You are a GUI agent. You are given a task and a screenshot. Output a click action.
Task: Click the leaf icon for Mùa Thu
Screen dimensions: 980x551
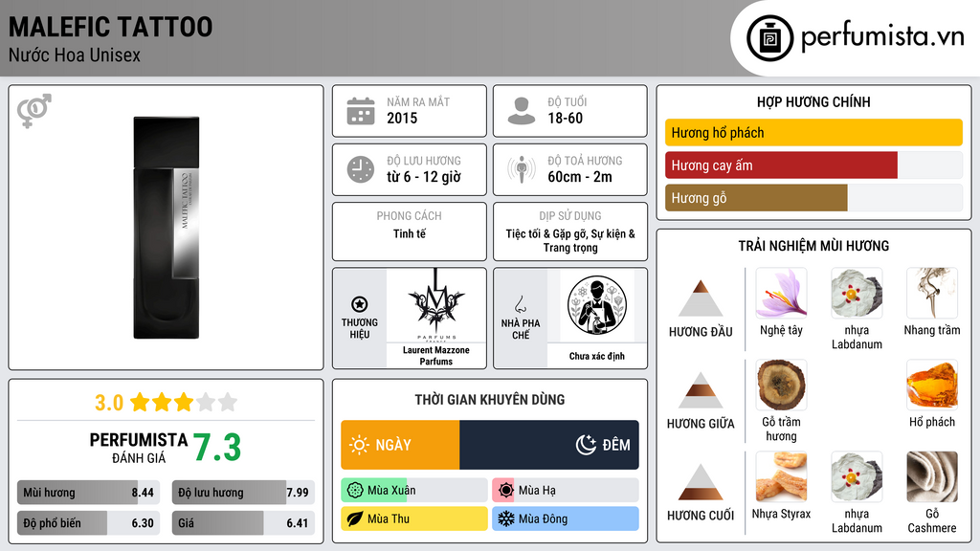(355, 518)
